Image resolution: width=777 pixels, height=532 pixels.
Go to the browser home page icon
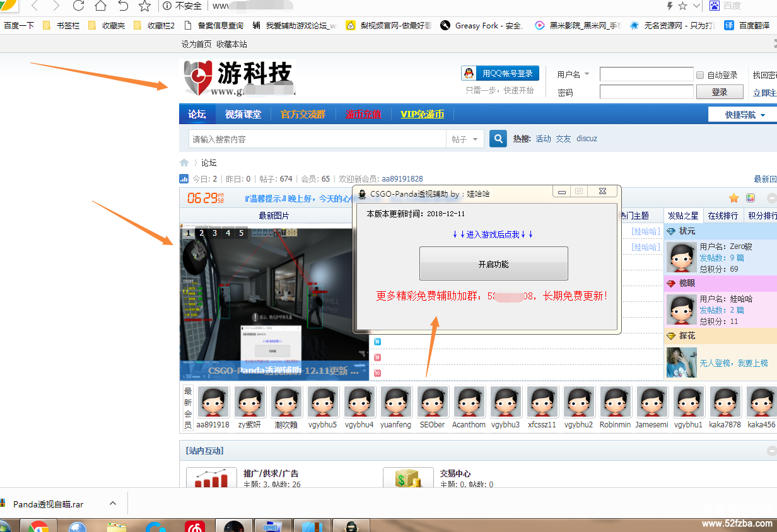(100, 6)
